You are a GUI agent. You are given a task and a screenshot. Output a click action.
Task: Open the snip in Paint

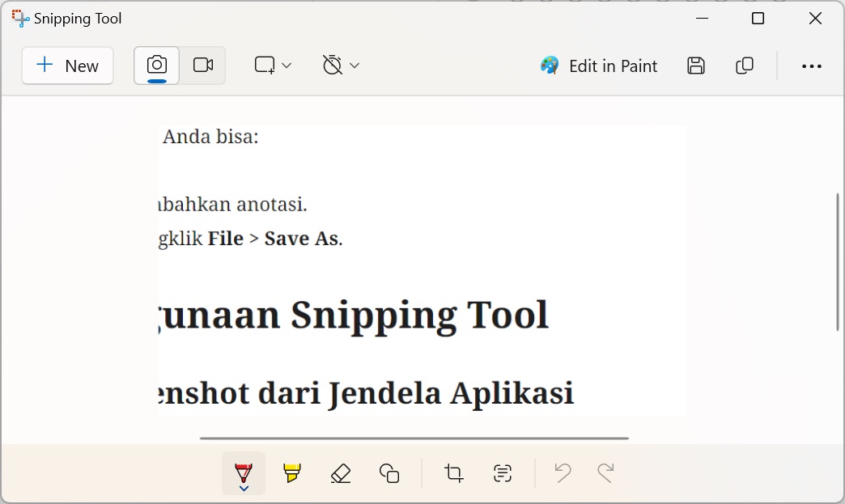click(x=598, y=66)
